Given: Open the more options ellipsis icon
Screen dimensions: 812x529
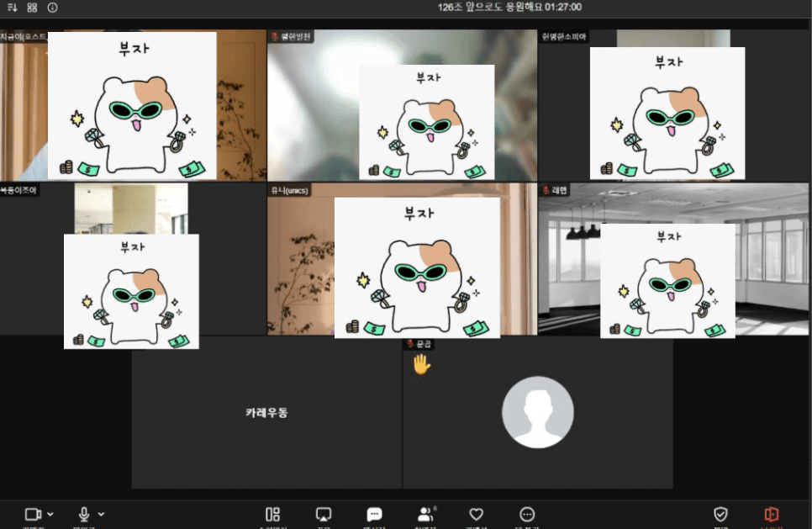Looking at the screenshot, I should [x=527, y=514].
